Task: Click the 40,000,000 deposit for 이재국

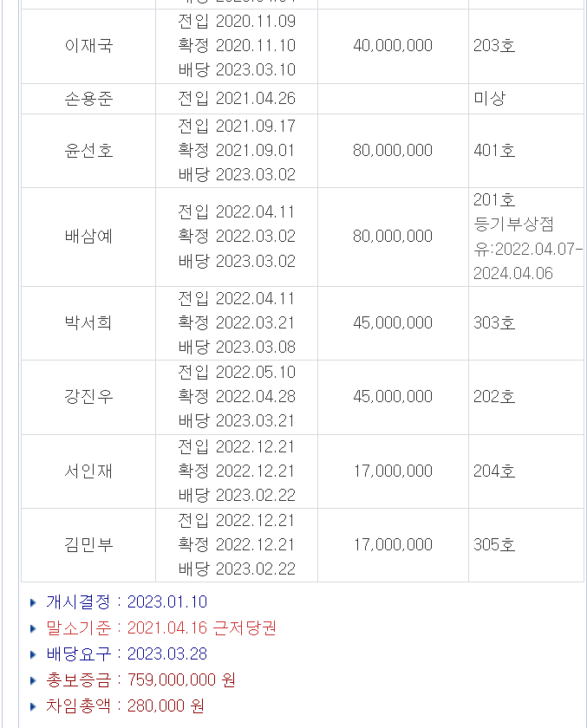Action: [x=393, y=46]
